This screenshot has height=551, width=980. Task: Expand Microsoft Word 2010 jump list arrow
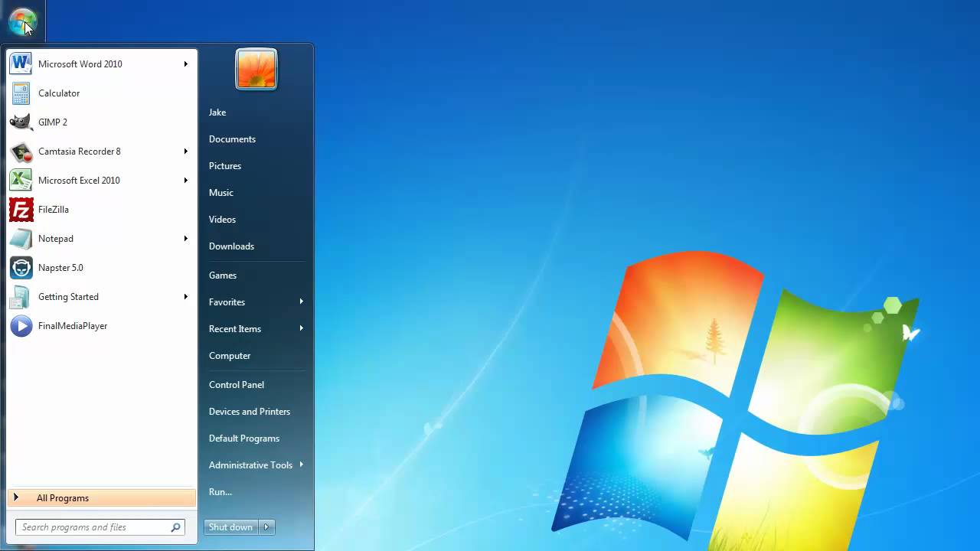point(185,64)
